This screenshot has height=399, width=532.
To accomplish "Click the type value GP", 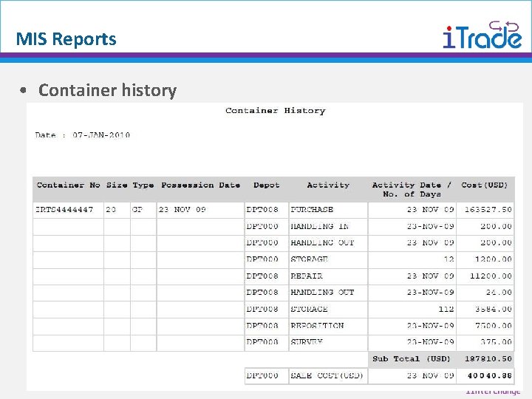I will coord(137,210).
